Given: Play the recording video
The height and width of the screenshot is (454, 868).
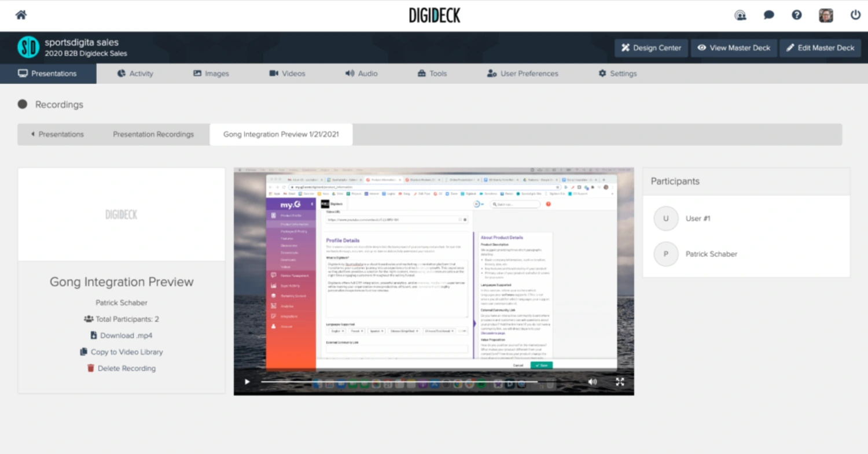Looking at the screenshot, I should click(x=247, y=382).
